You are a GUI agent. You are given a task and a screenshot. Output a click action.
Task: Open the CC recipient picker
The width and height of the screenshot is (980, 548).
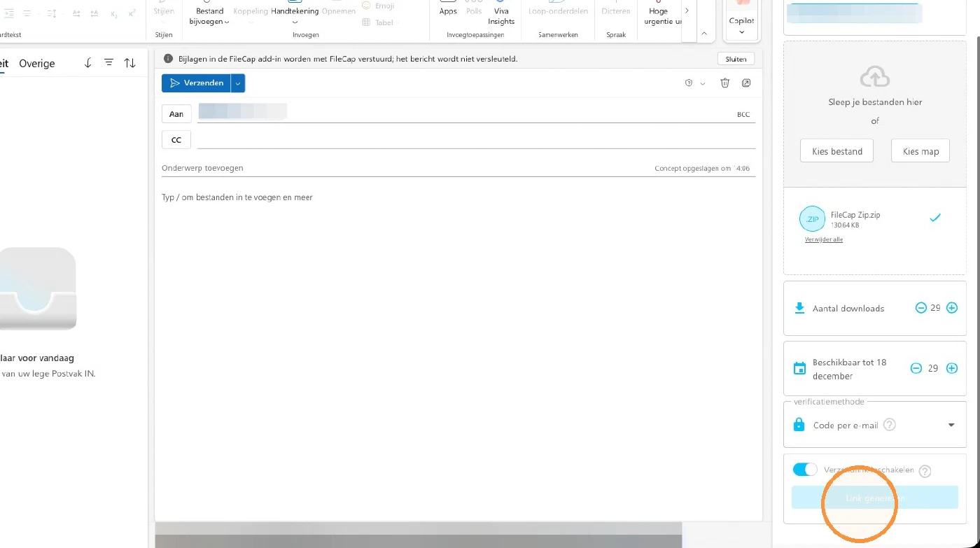[176, 140]
